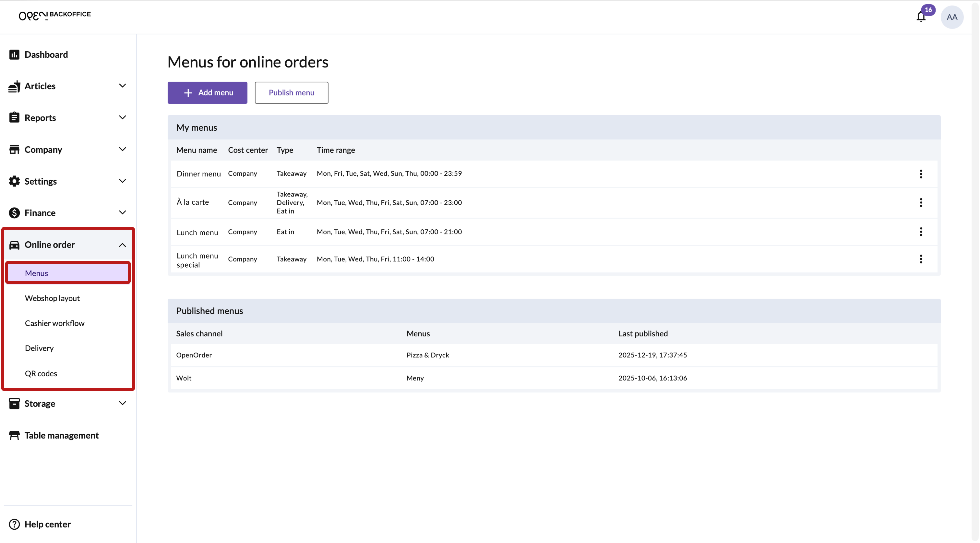980x543 pixels.
Task: Click the notification bell icon
Action: click(x=921, y=17)
